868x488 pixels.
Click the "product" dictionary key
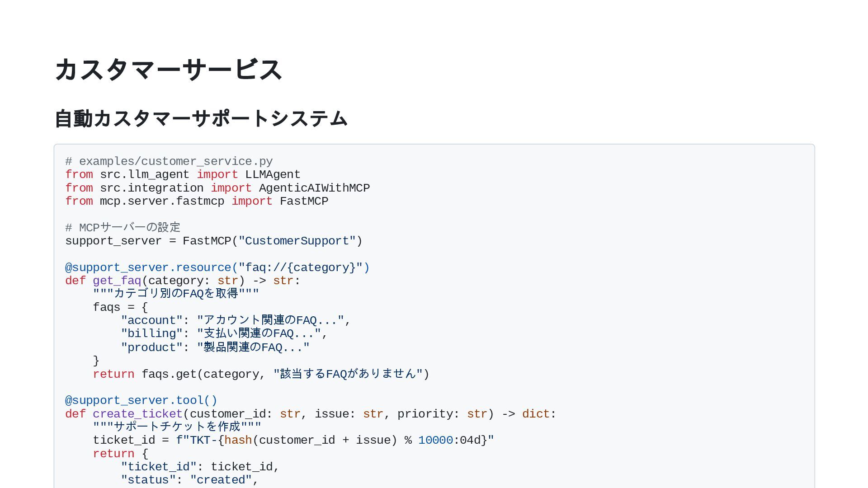coord(151,347)
